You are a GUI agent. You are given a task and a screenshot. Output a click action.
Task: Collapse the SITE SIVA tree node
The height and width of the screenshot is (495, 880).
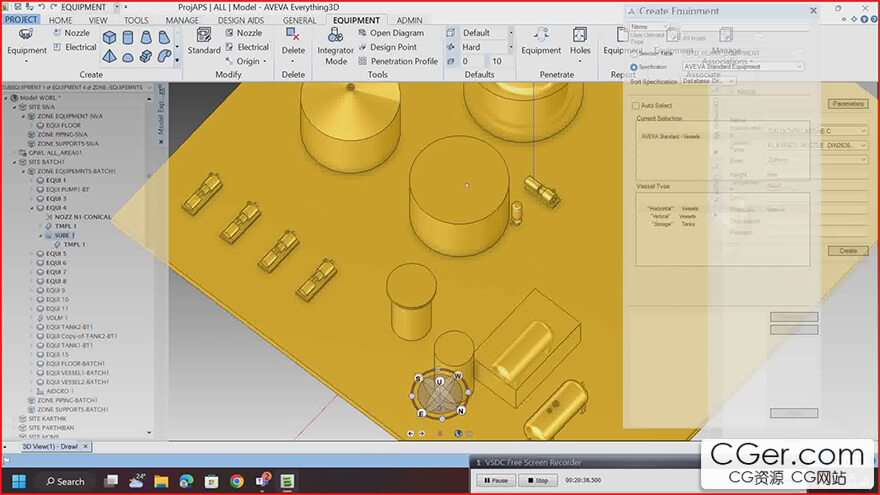click(x=15, y=107)
